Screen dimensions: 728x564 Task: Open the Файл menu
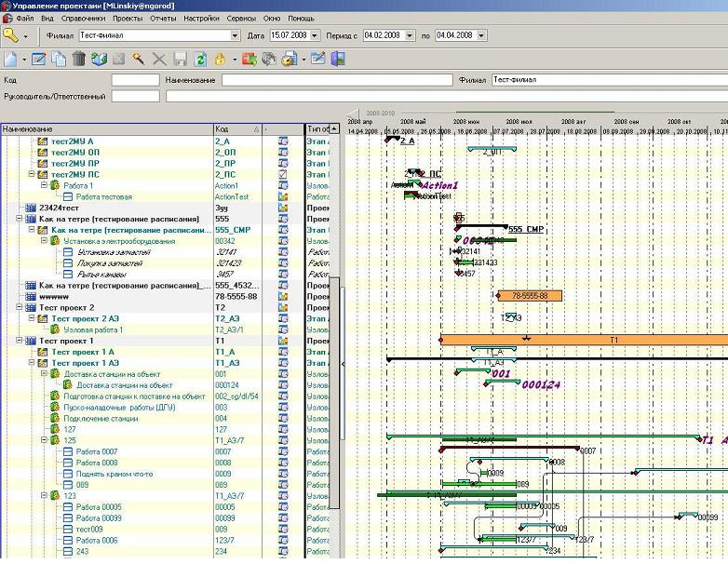(x=24, y=19)
